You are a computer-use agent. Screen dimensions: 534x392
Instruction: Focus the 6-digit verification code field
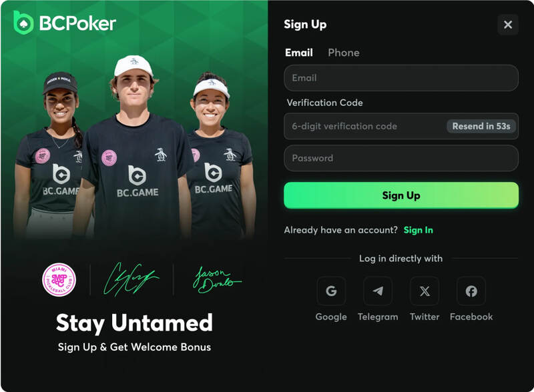(x=365, y=126)
